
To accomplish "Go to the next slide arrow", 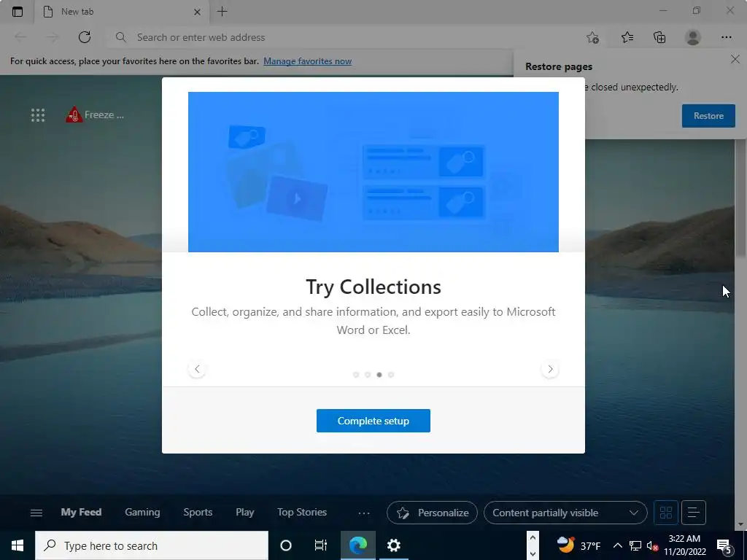I will point(550,369).
